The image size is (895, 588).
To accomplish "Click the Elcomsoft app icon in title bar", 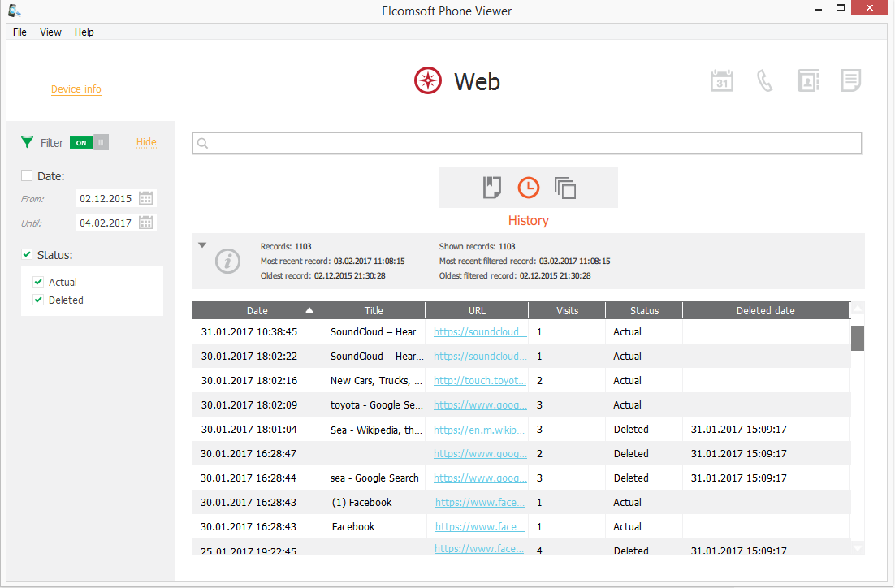I will [x=15, y=11].
